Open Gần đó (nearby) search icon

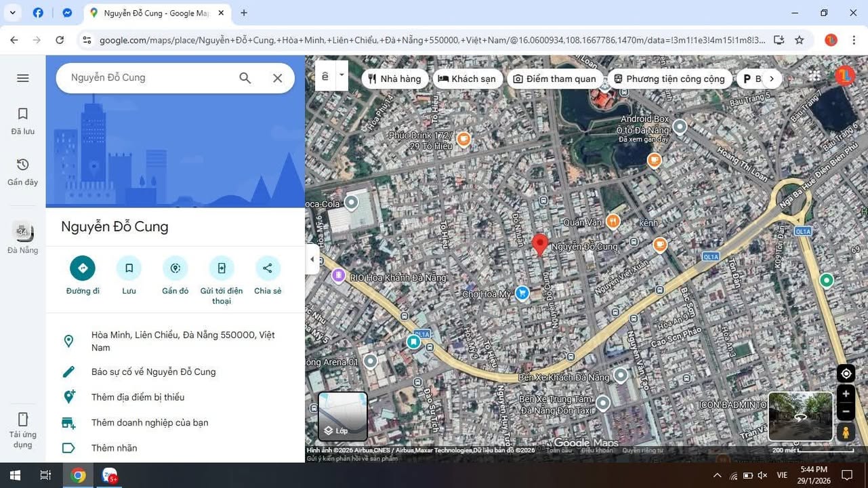point(174,268)
